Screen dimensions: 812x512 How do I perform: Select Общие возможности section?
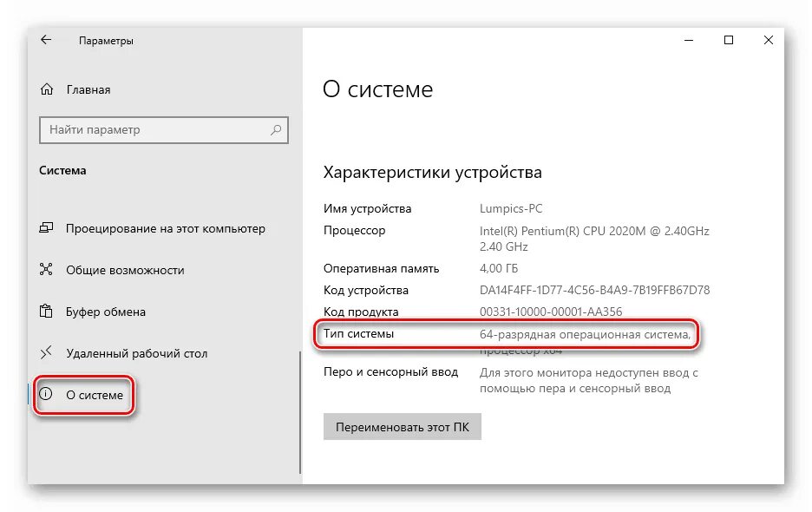coord(125,270)
